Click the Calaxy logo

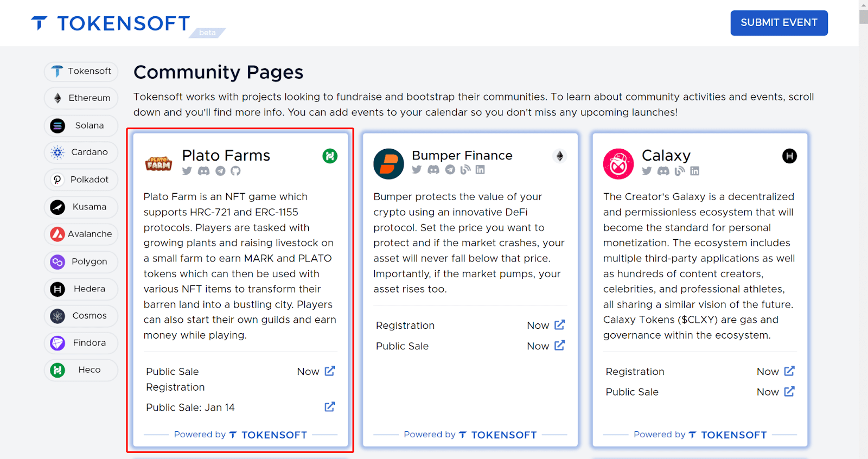pos(618,164)
